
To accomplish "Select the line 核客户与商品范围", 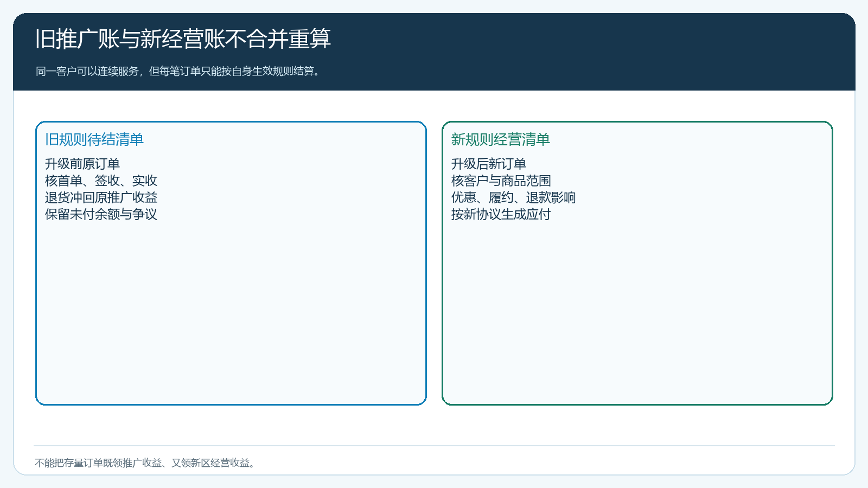I will tap(501, 181).
